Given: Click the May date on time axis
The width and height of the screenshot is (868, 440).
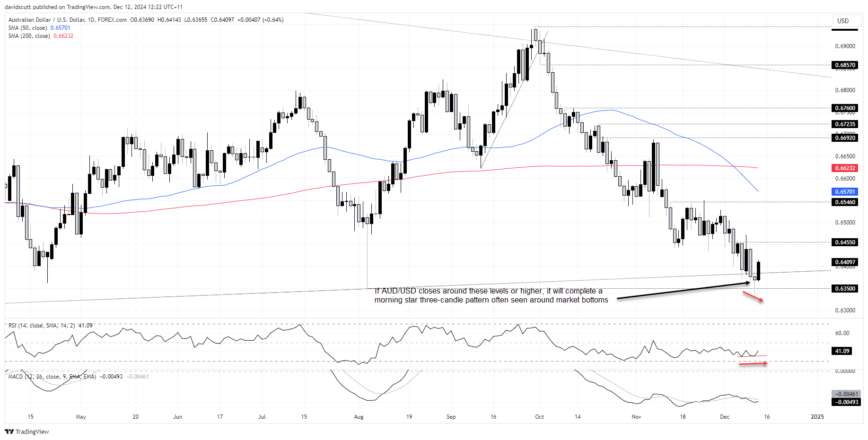Looking at the screenshot, I should 81,417.
